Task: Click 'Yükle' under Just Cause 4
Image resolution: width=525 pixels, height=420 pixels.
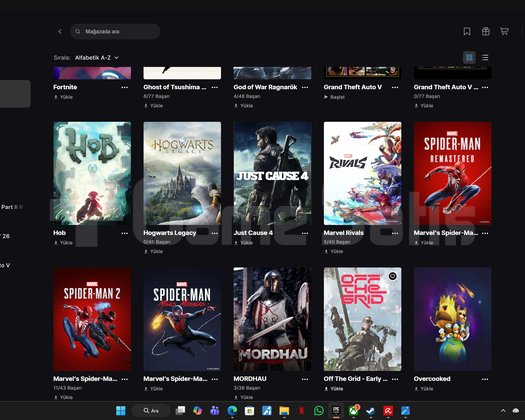Action: click(243, 243)
